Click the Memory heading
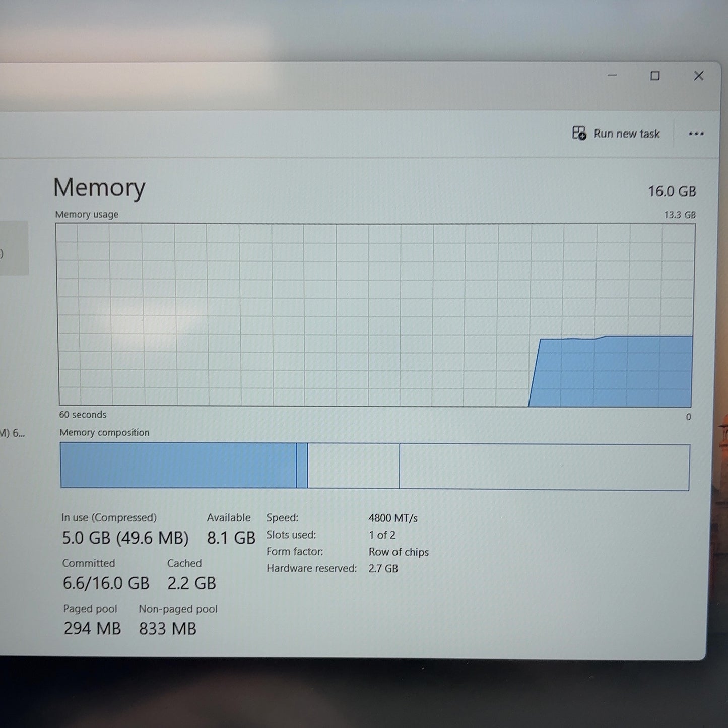This screenshot has width=728, height=728. [x=99, y=187]
